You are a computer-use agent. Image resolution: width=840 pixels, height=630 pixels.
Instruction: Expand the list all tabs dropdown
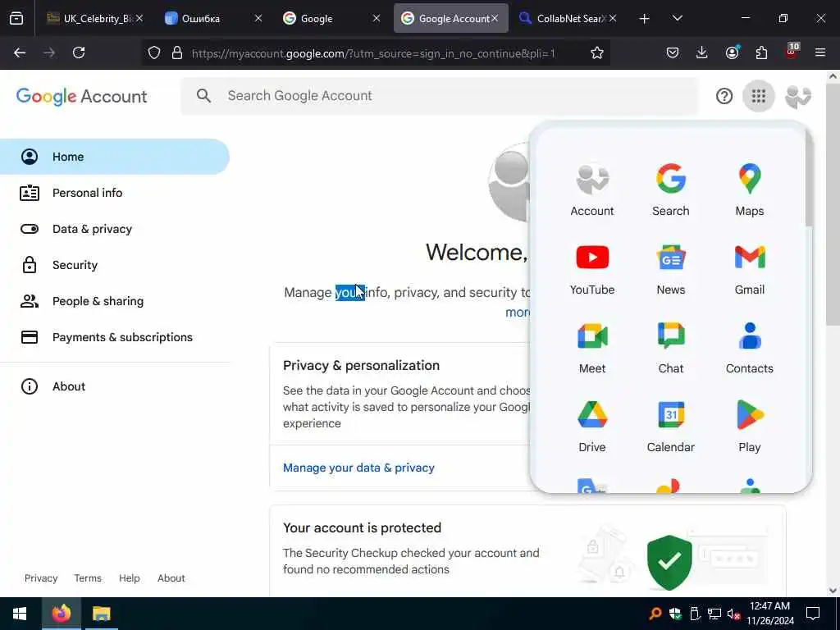click(x=677, y=18)
